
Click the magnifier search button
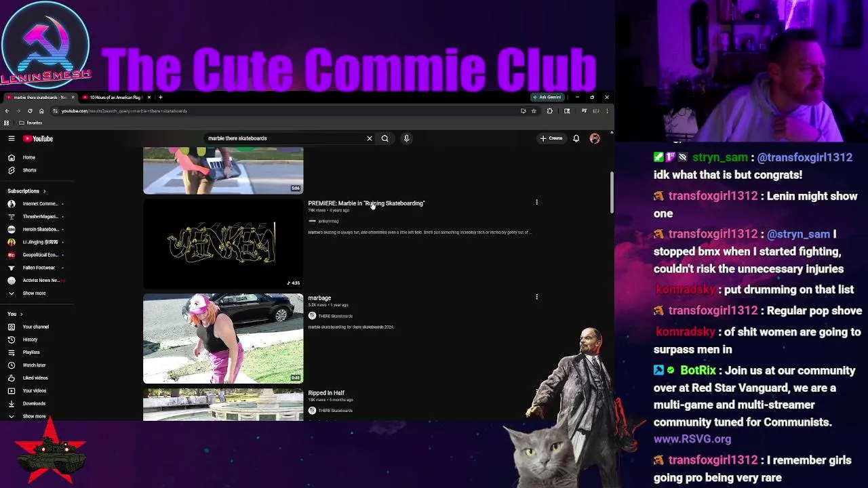coord(384,138)
